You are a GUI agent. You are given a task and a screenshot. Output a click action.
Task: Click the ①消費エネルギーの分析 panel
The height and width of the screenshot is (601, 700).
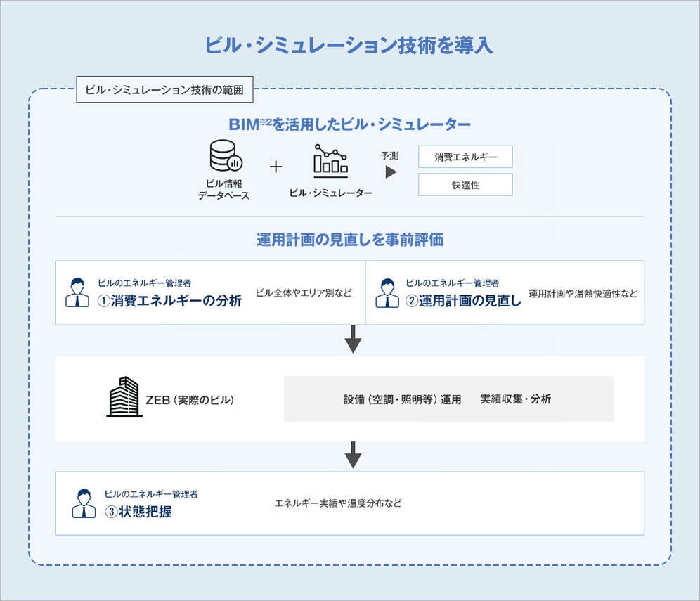click(208, 292)
